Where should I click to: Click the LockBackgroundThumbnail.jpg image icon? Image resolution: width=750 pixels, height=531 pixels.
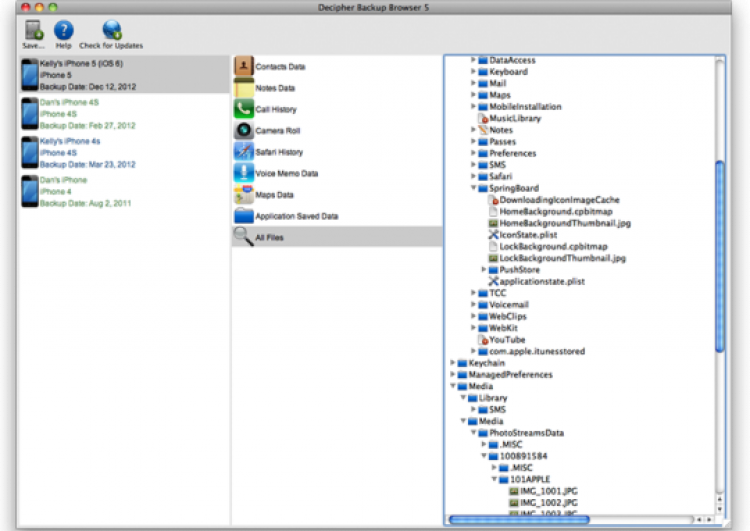[493, 258]
